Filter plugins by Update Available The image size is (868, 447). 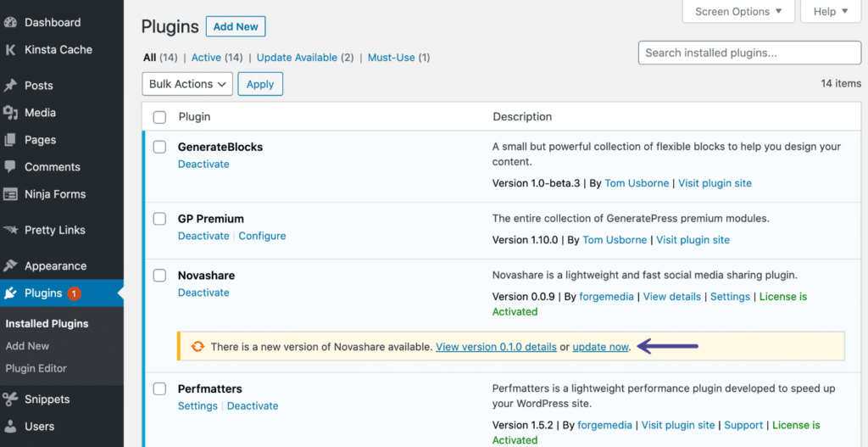tap(297, 58)
